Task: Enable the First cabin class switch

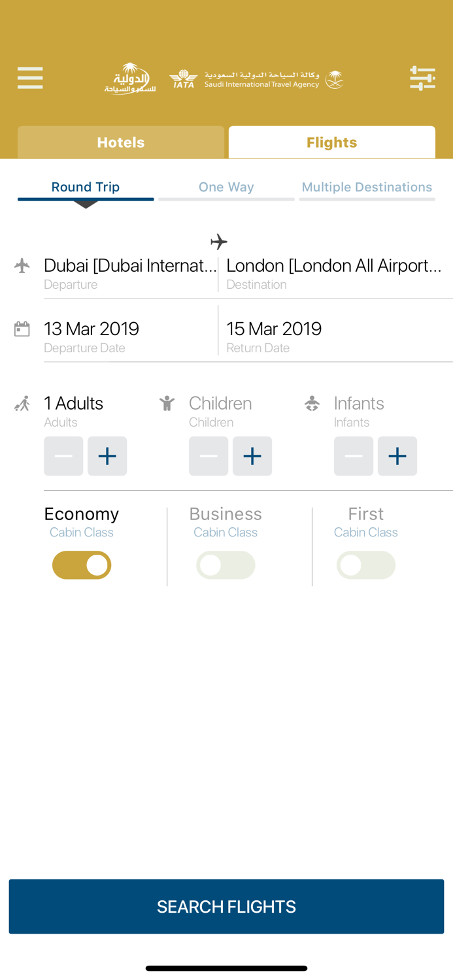Action: point(366,565)
